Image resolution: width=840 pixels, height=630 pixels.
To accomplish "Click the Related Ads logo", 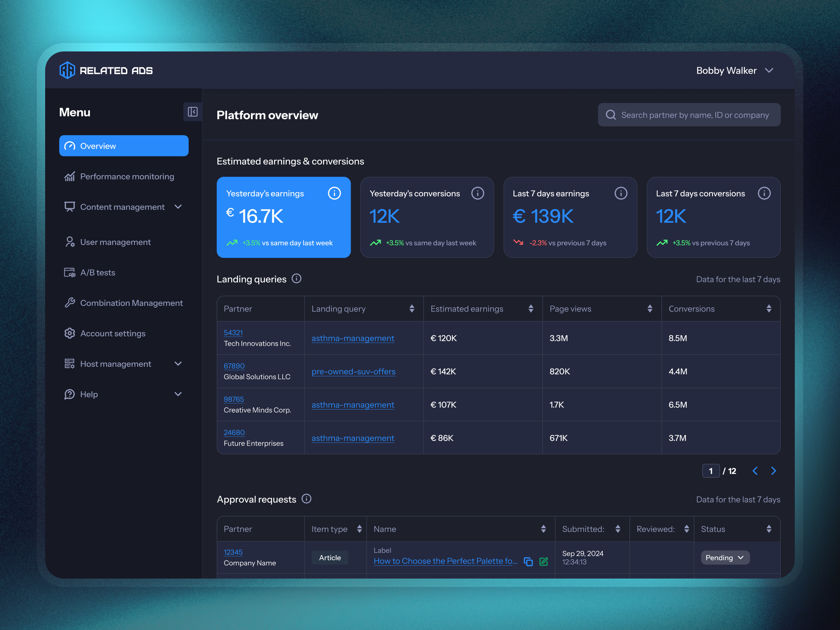I will [x=106, y=70].
